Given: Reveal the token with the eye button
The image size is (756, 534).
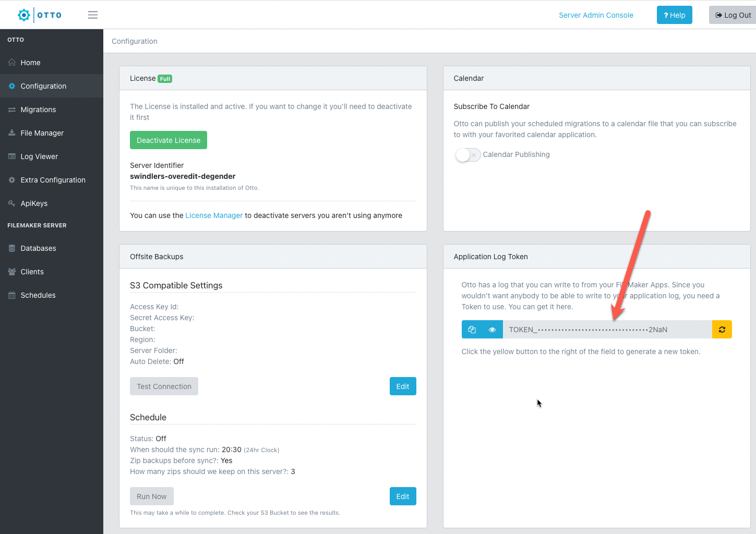Looking at the screenshot, I should pos(492,330).
